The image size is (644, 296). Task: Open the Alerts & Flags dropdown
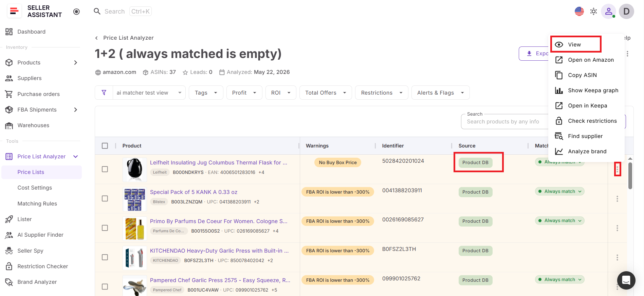[440, 93]
